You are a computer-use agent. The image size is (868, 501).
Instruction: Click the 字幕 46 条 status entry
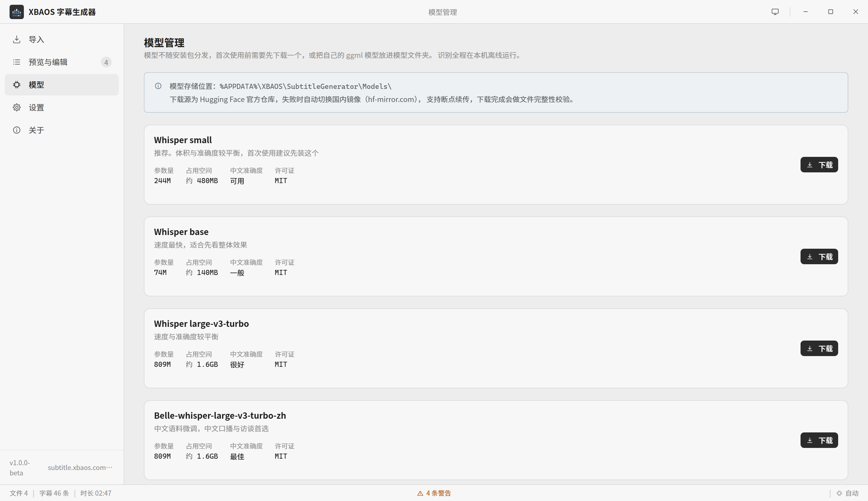pos(54,493)
